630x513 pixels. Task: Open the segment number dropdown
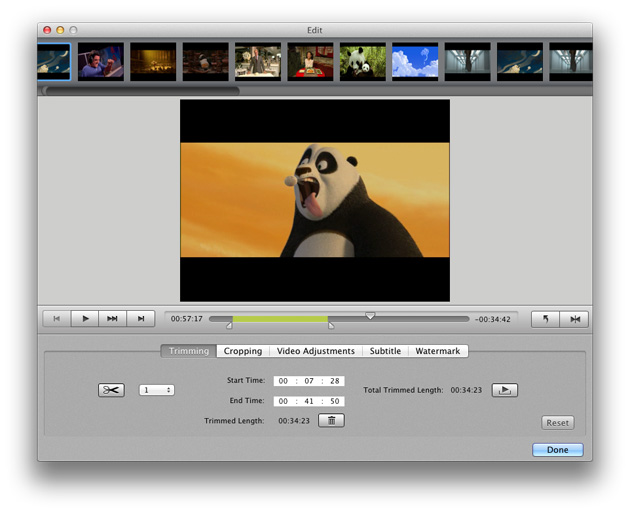pyautogui.click(x=156, y=390)
